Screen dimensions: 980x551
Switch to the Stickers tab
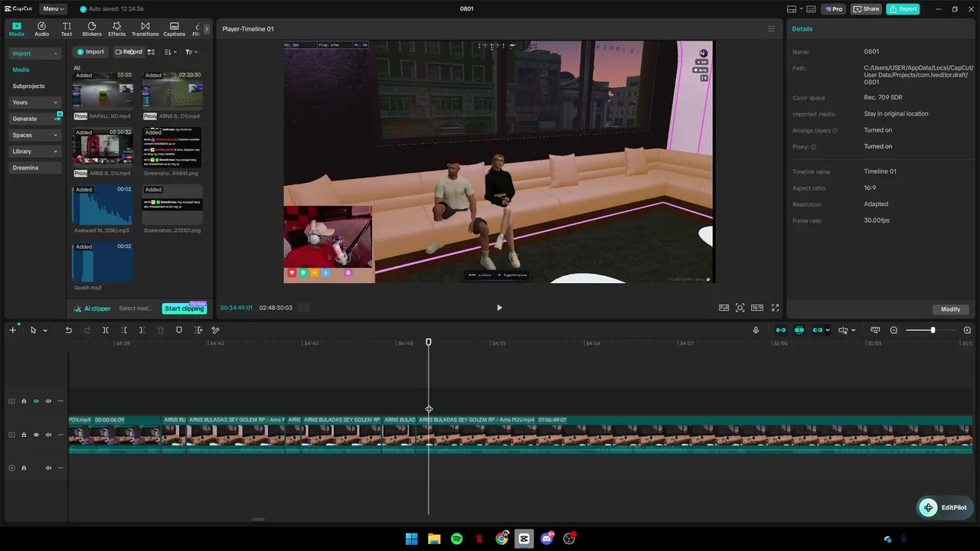[92, 29]
